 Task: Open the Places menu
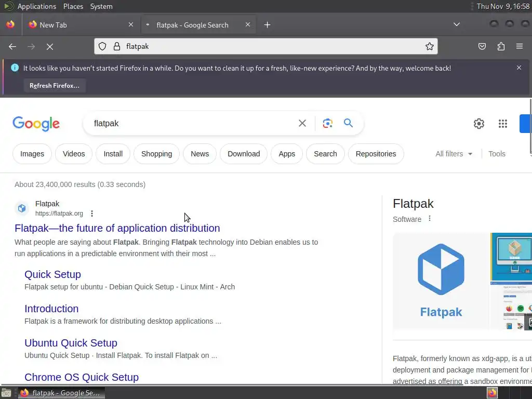tap(73, 6)
